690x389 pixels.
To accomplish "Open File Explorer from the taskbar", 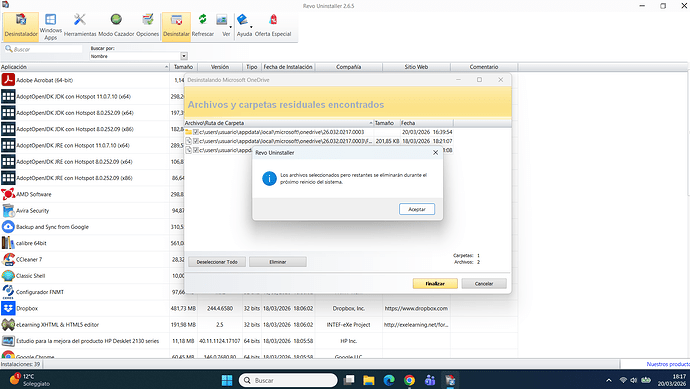I will (369, 380).
